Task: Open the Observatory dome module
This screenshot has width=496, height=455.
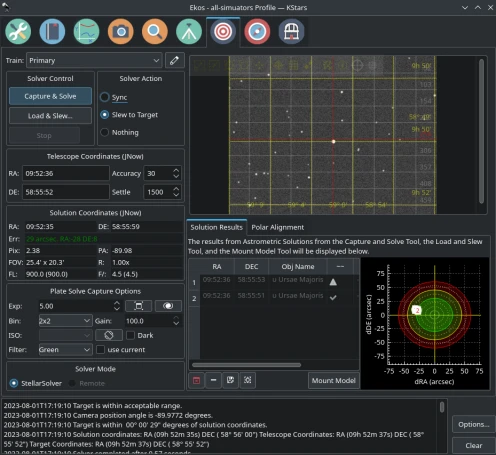Action: (x=291, y=32)
